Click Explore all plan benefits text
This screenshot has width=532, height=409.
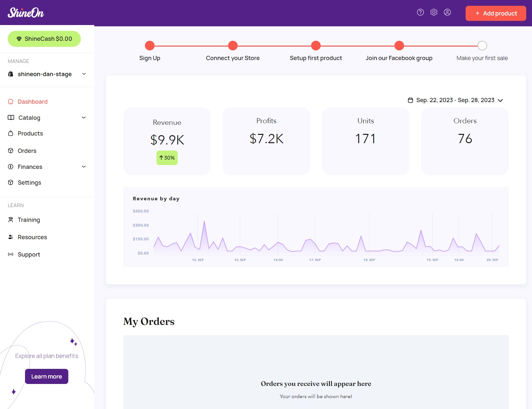point(46,356)
